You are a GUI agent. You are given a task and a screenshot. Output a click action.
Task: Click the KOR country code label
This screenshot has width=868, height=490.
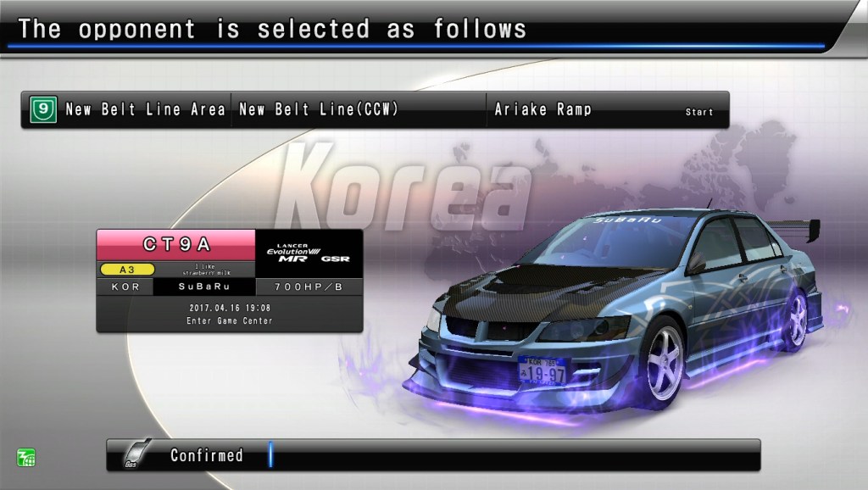(125, 287)
